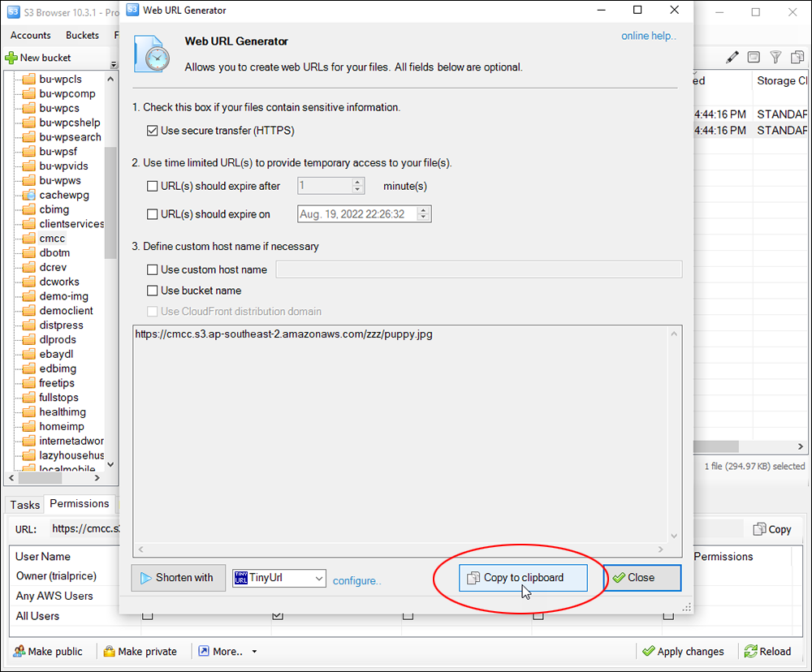Select the fullstops bucket
812x672 pixels.
pos(58,398)
